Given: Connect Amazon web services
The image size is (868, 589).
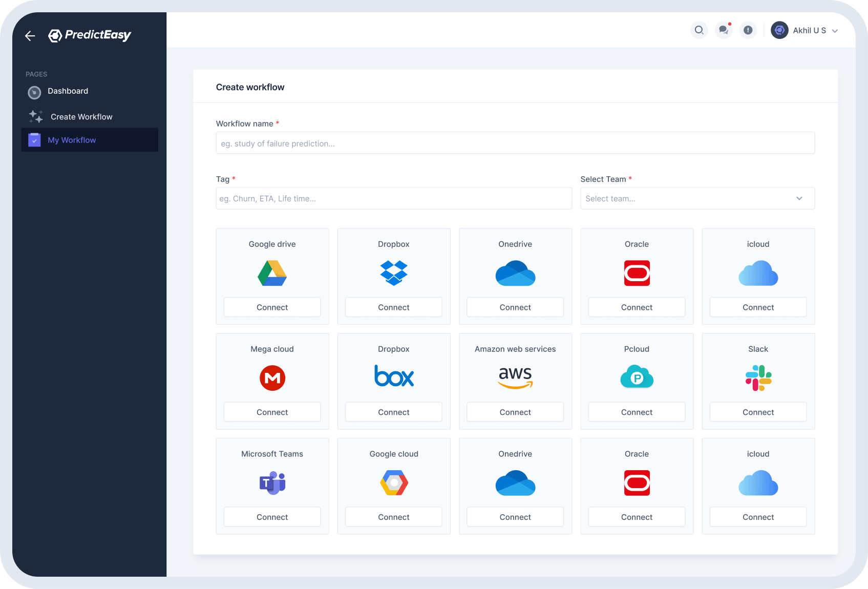Looking at the screenshot, I should tap(515, 412).
